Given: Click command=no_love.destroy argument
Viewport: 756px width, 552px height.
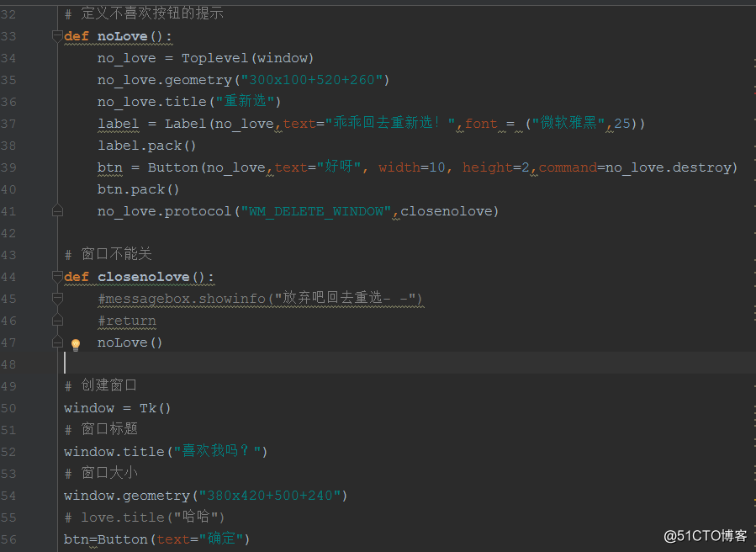Looking at the screenshot, I should pos(638,167).
